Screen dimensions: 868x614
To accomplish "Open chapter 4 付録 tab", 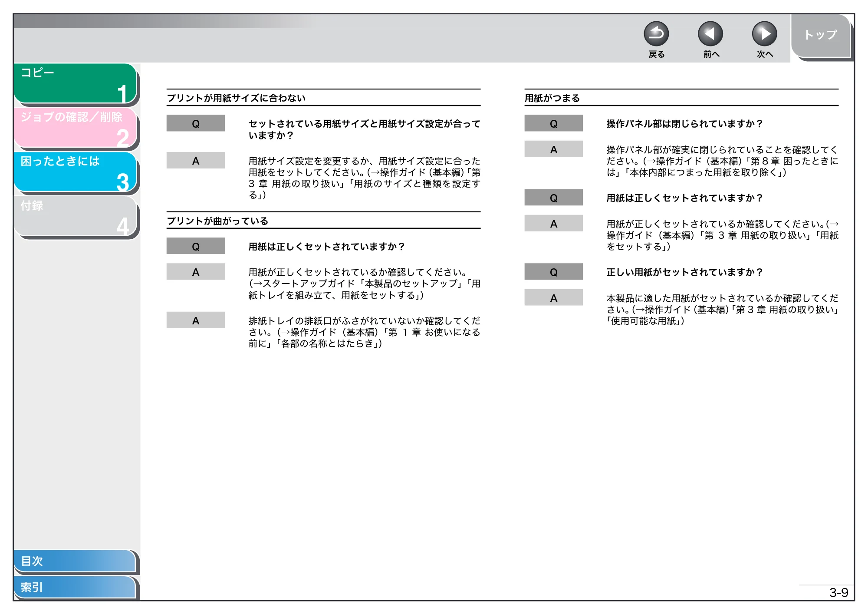I will click(75, 216).
